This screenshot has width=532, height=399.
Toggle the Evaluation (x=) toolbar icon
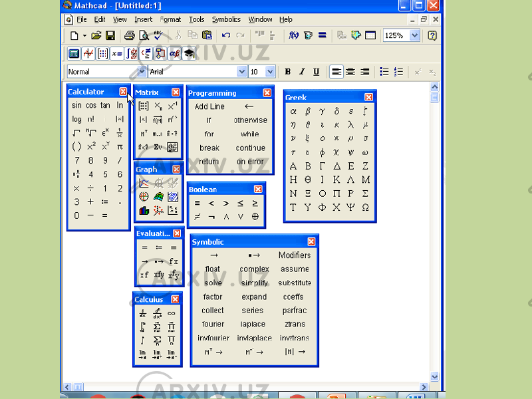click(117, 54)
